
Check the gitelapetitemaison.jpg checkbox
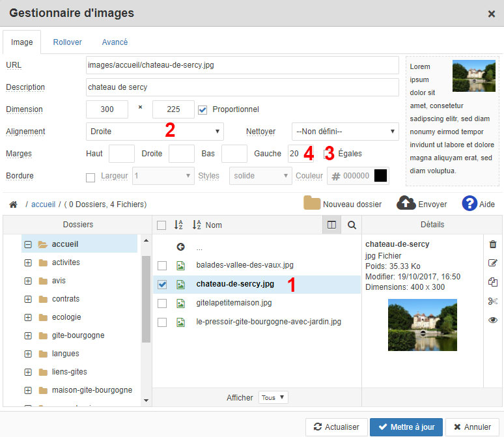162,303
